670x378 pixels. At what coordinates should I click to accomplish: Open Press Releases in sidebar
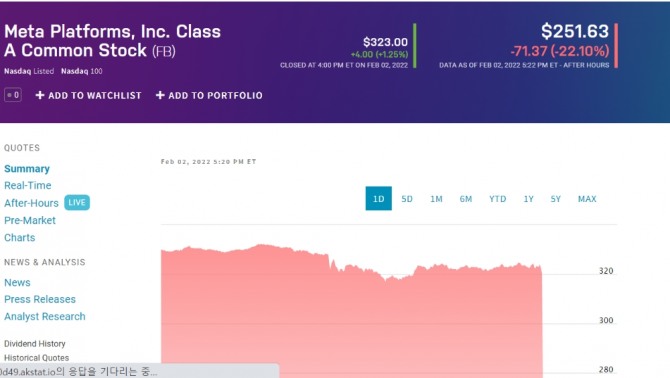[40, 299]
